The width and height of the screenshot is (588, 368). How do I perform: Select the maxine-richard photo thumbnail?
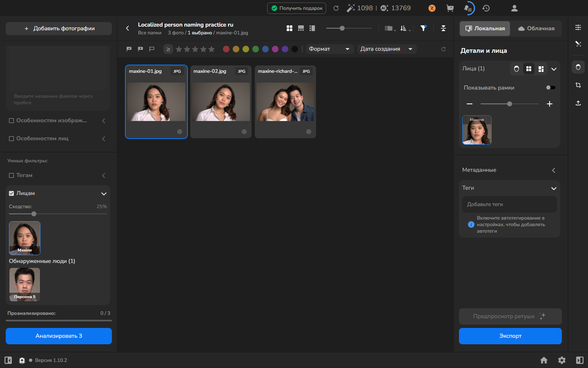(x=285, y=102)
